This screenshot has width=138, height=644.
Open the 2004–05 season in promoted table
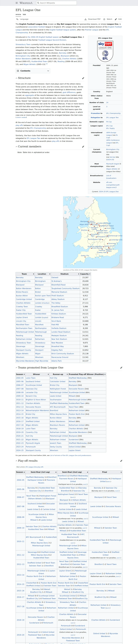(x=20, y=378)
